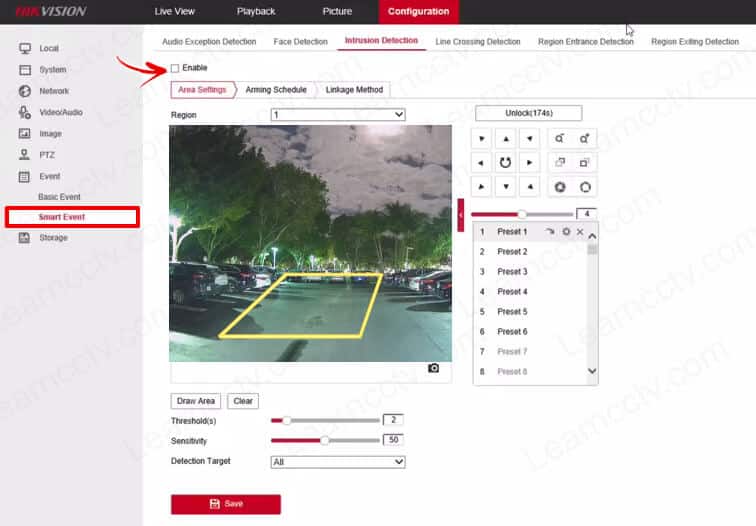Open Preset 1 settings gear
Screen dimensions: 756x526
[x=565, y=232]
